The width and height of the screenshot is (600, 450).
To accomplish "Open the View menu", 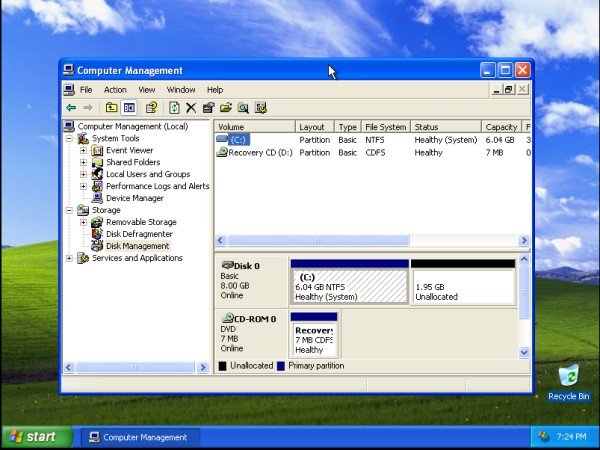I will (x=147, y=90).
